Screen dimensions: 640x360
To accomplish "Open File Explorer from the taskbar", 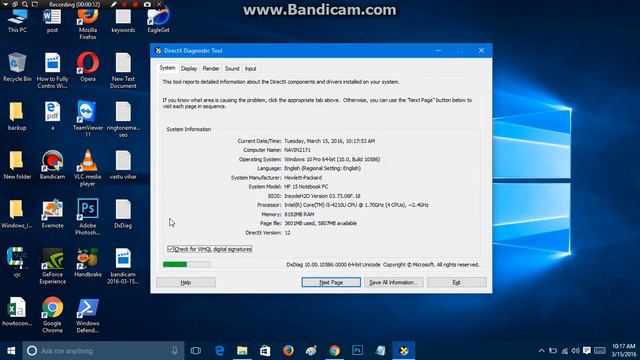I will click(242, 351).
